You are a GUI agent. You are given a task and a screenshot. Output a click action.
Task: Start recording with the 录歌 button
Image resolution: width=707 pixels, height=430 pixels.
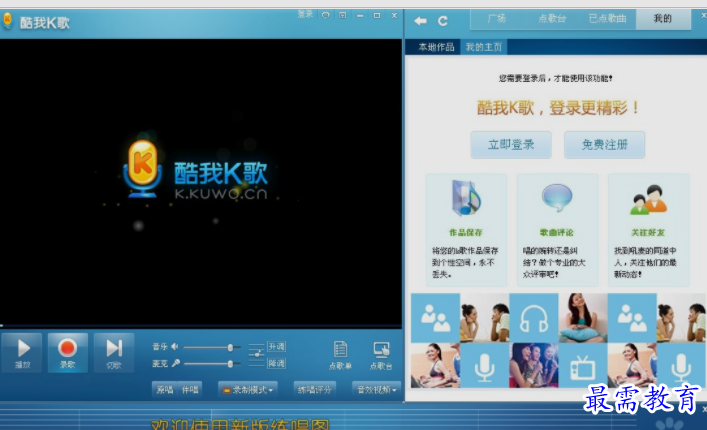68,352
